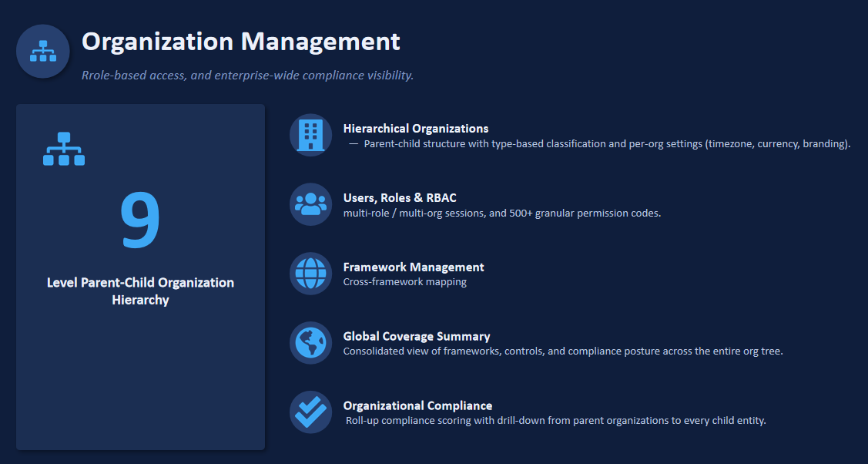The height and width of the screenshot is (464, 868).
Task: Click the Organization Management title
Action: coord(241,42)
